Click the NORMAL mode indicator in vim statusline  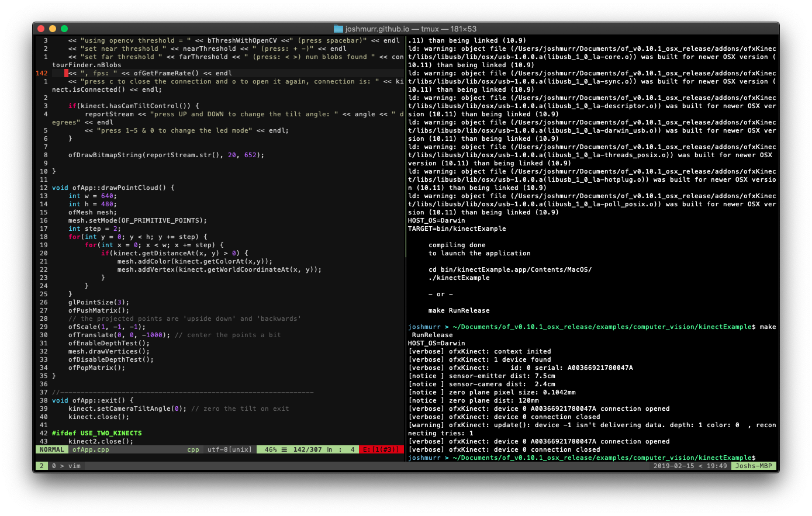pos(52,449)
